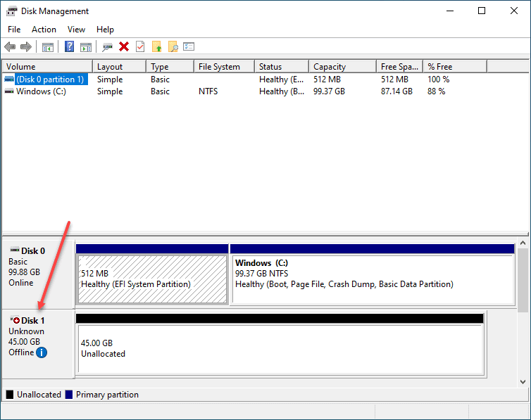Image resolution: width=531 pixels, height=420 pixels.
Task: Click the Back arrow toolbar icon
Action: pos(10,46)
